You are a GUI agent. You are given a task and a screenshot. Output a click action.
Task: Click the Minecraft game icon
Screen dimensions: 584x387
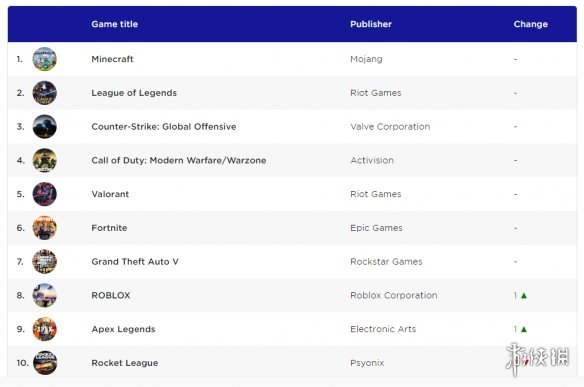[x=44, y=59]
